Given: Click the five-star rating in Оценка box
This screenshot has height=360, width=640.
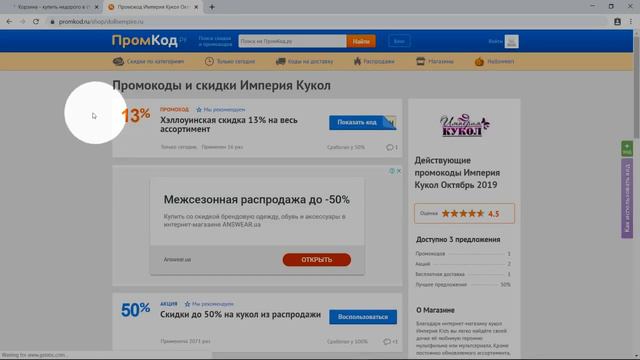Looking at the screenshot, I should [x=463, y=213].
